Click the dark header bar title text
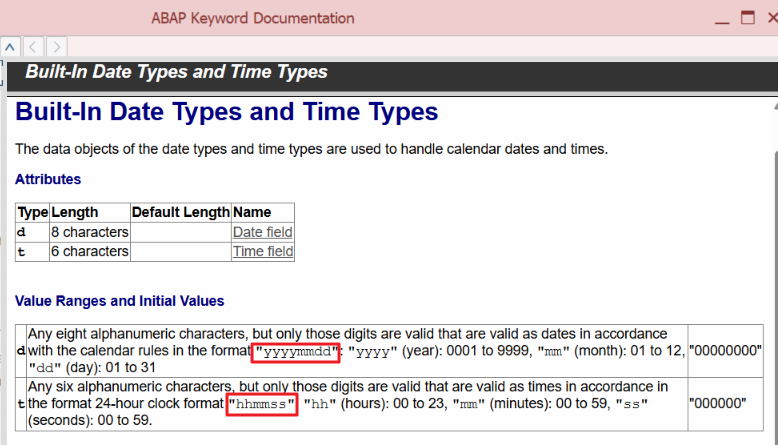 tap(176, 72)
